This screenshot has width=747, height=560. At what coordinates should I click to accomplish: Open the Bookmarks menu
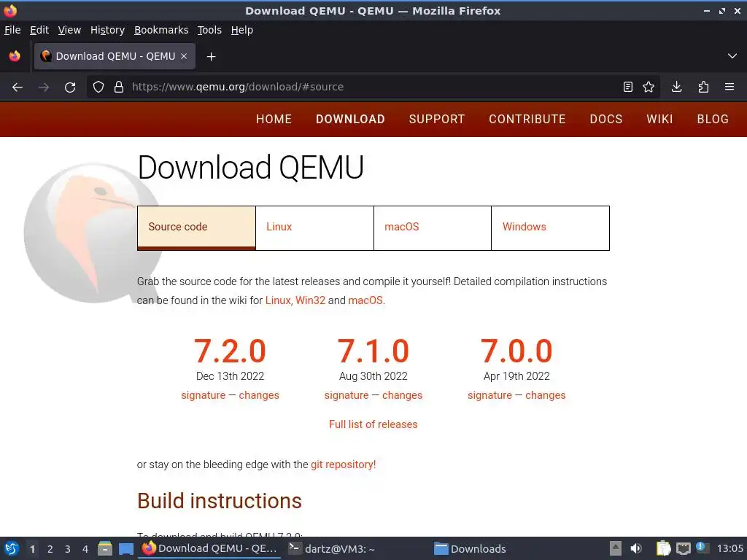[161, 30]
